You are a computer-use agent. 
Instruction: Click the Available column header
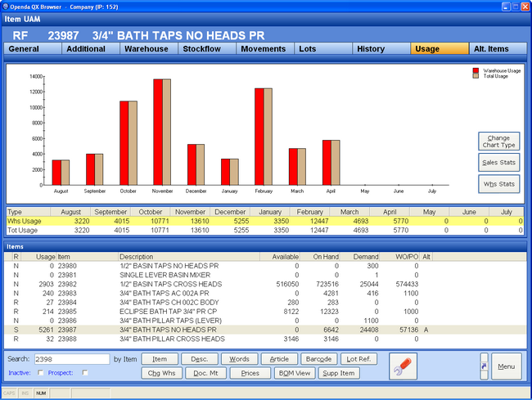[280, 257]
